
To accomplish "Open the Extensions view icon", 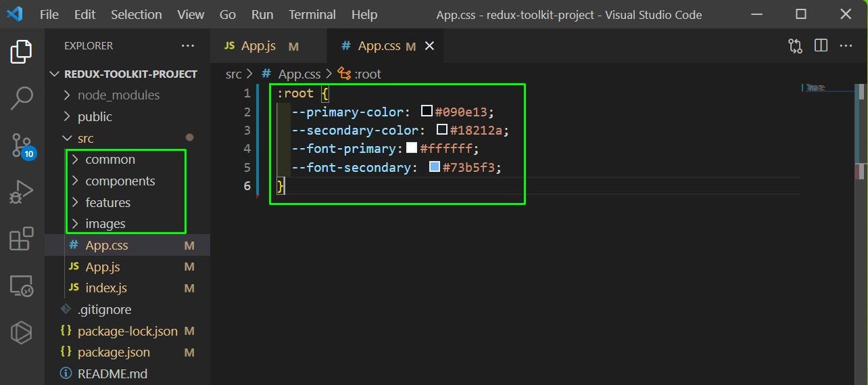I will [22, 239].
